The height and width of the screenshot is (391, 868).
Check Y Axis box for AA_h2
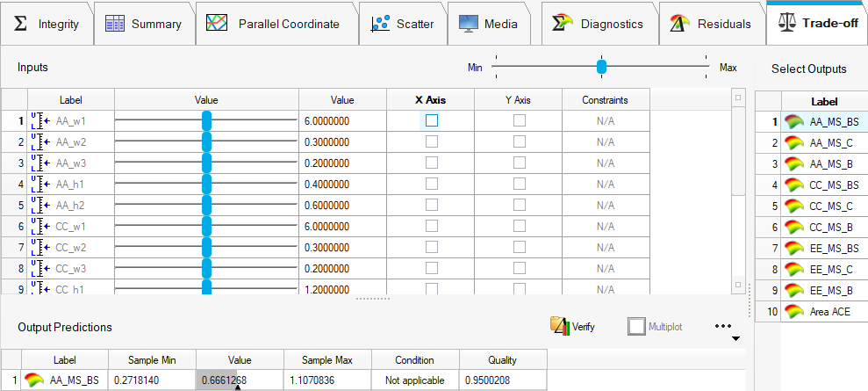520,205
